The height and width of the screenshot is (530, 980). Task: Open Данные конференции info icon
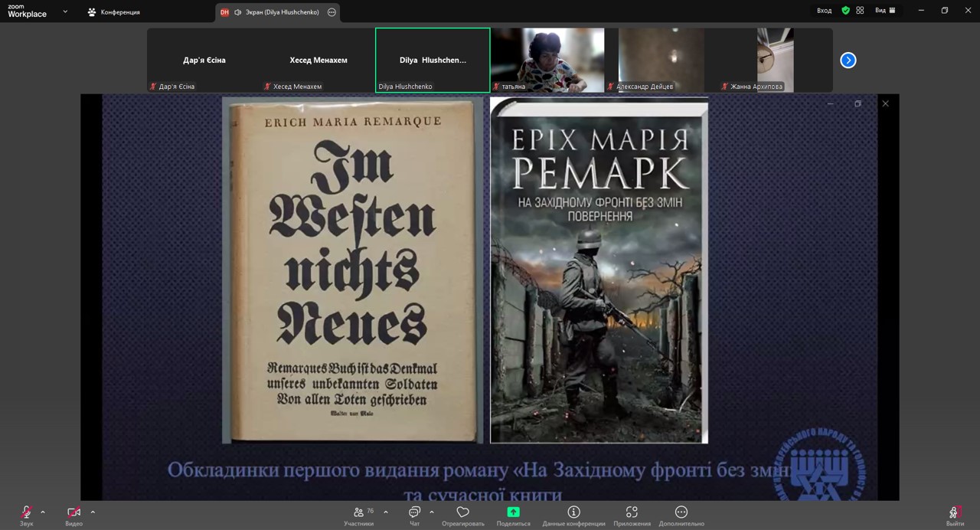click(x=573, y=512)
